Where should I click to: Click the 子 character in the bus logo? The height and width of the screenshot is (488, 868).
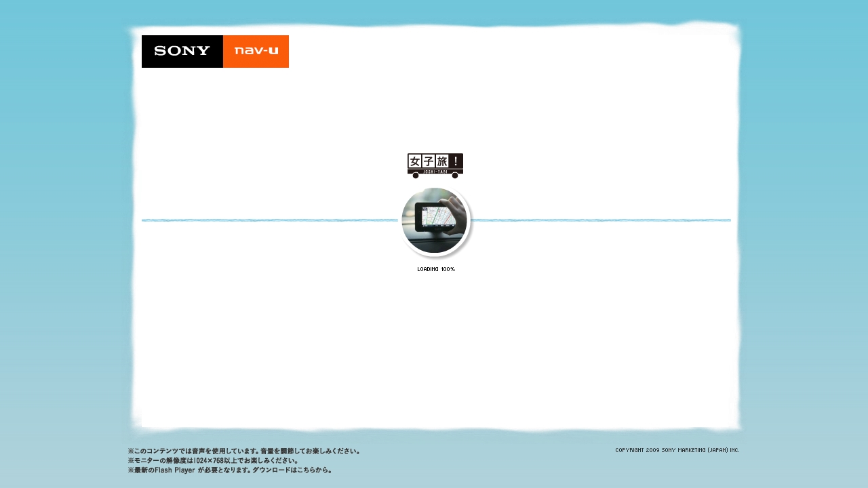(428, 161)
